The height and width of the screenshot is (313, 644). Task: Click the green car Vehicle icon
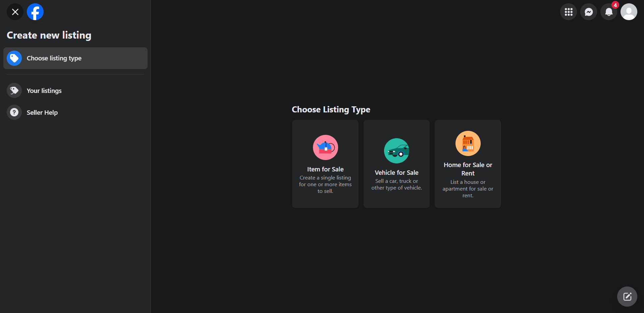click(396, 151)
